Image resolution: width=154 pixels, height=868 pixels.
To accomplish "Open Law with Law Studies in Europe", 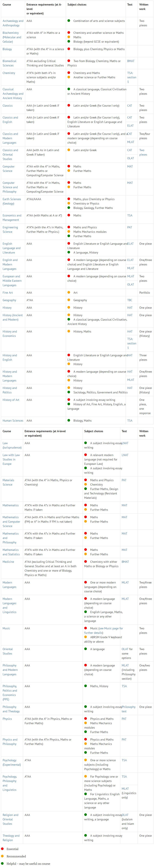I will click(x=11, y=459).
